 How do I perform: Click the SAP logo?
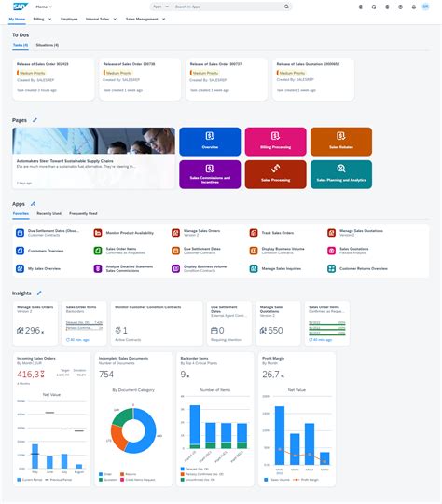pos(21,7)
